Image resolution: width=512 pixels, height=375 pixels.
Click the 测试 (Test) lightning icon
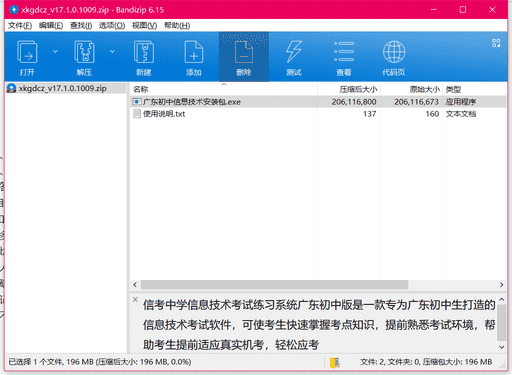pos(294,52)
